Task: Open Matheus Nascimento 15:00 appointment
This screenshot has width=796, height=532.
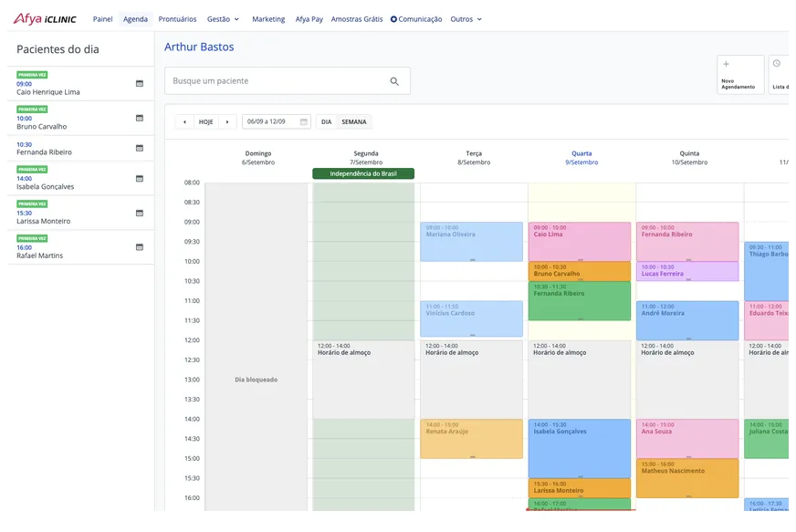Action: tap(687, 478)
